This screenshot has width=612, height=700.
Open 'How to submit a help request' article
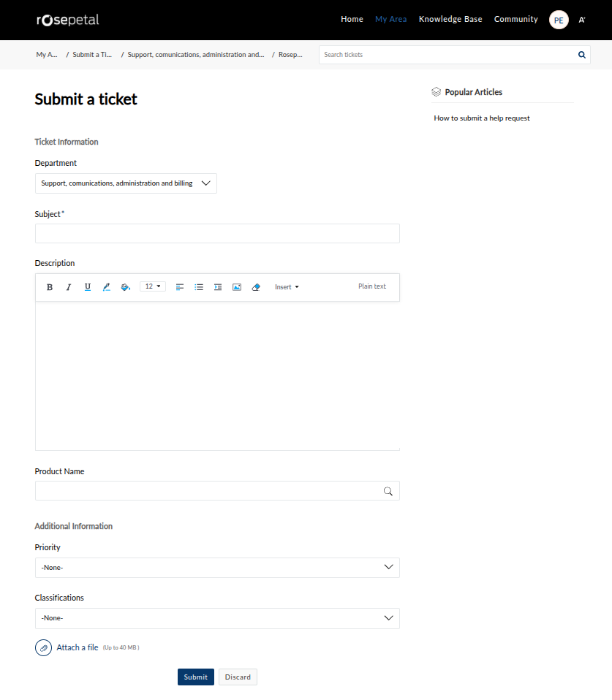pyautogui.click(x=482, y=118)
